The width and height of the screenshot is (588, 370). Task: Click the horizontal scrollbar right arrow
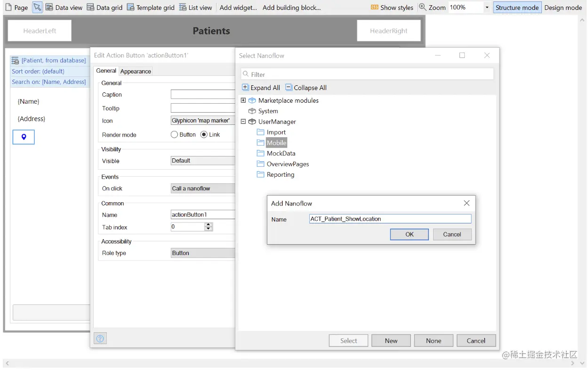pyautogui.click(x=573, y=363)
